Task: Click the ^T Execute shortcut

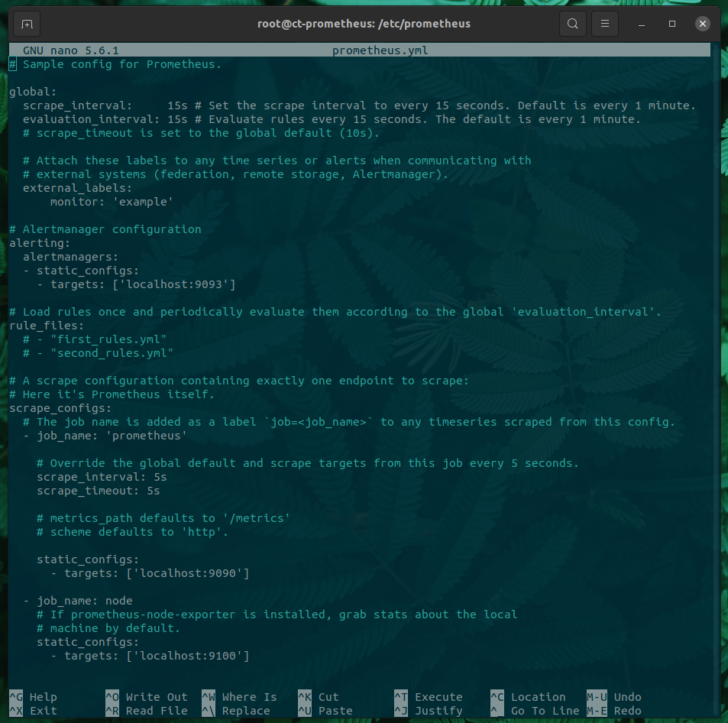Action: click(429, 697)
